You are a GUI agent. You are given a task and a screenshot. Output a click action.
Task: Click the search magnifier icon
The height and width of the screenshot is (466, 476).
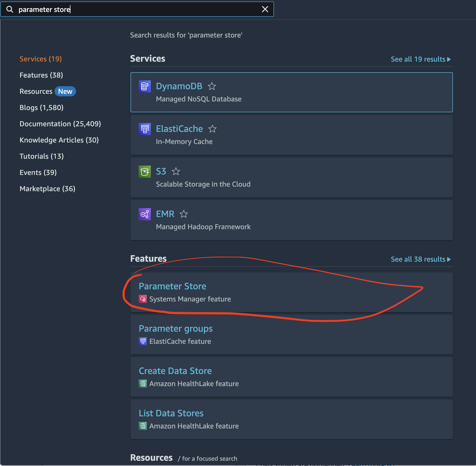[x=10, y=9]
